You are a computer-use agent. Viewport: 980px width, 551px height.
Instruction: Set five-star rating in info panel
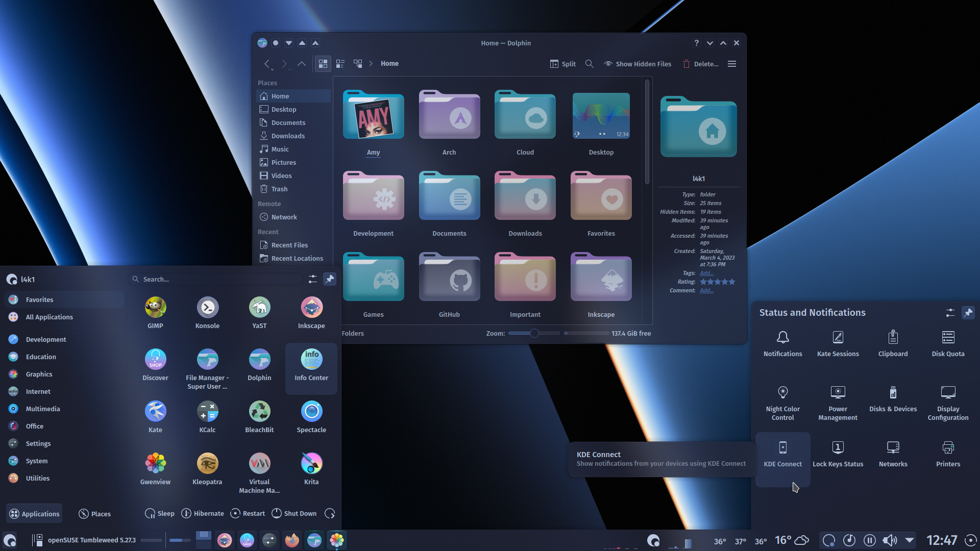732,282
